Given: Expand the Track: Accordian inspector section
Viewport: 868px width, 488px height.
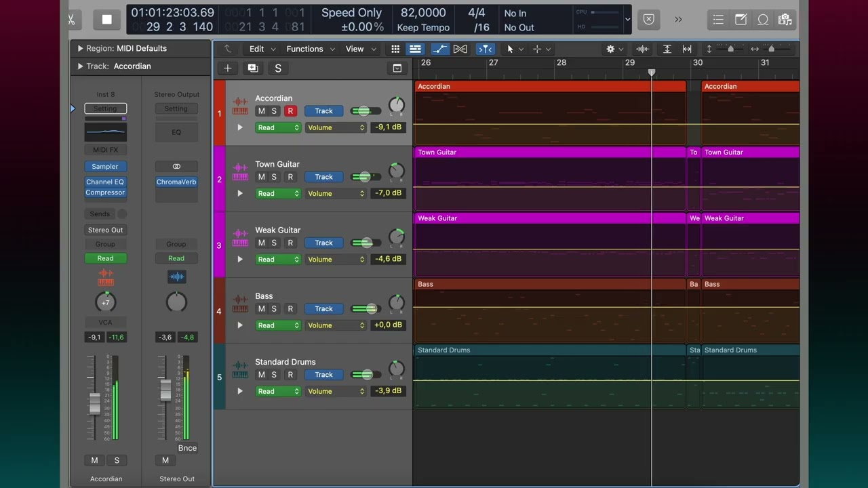Looking at the screenshot, I should [x=80, y=66].
